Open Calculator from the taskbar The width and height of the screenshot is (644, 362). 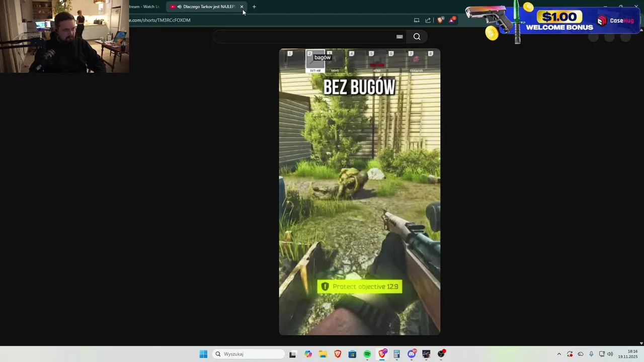[397, 354]
